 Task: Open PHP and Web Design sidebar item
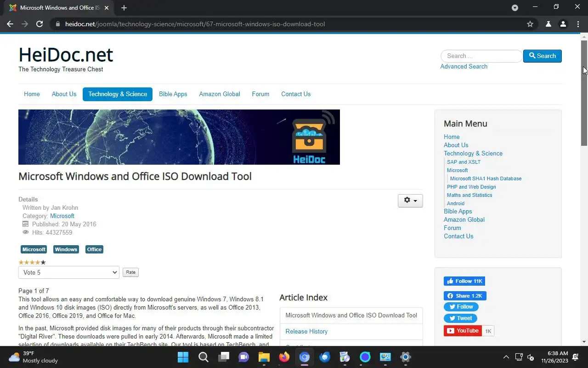point(471,187)
